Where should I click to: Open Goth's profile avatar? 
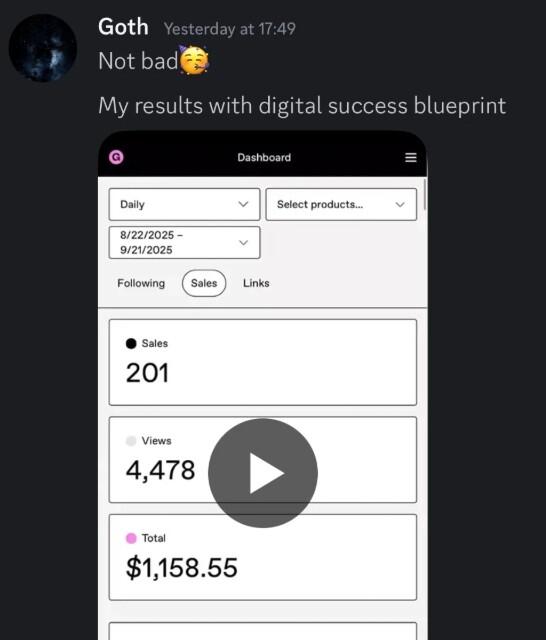pos(43,48)
